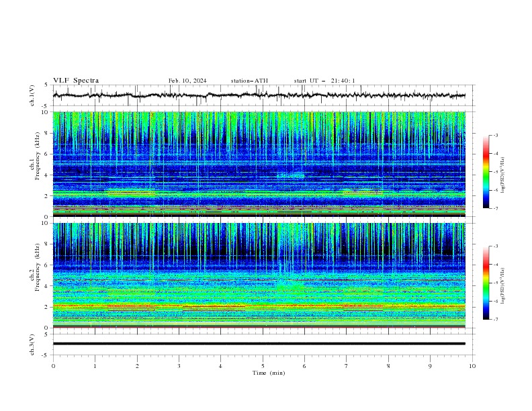The width and height of the screenshot is (532, 411).
Task: Select the "Feb. 10, 2024" date label
Action: (187, 81)
